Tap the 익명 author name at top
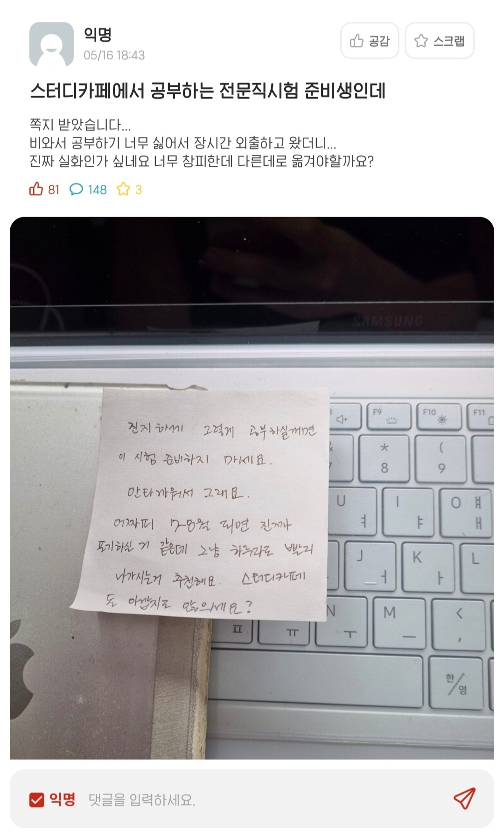The image size is (504, 833). pos(98,34)
